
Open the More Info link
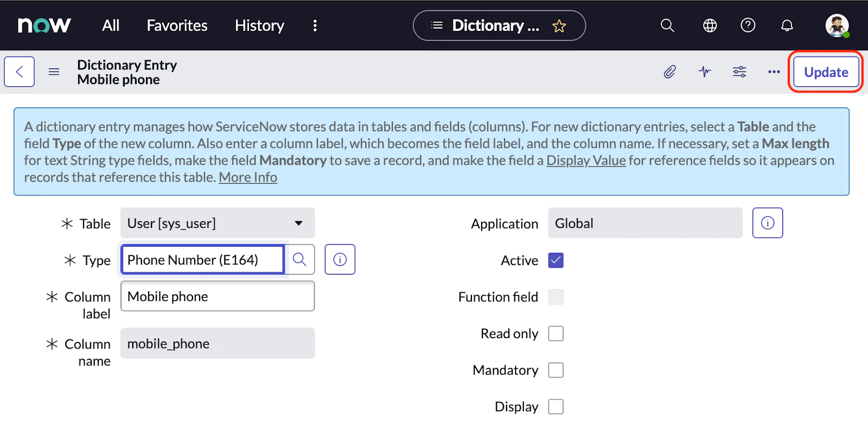click(248, 177)
